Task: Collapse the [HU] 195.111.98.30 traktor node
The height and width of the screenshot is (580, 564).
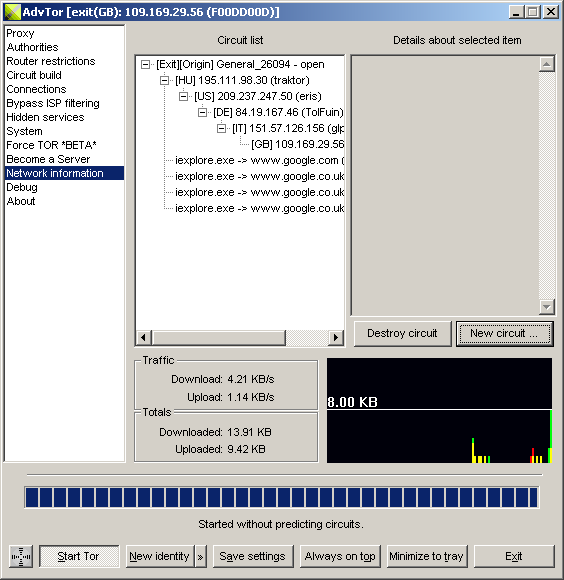Action: pyautogui.click(x=164, y=80)
